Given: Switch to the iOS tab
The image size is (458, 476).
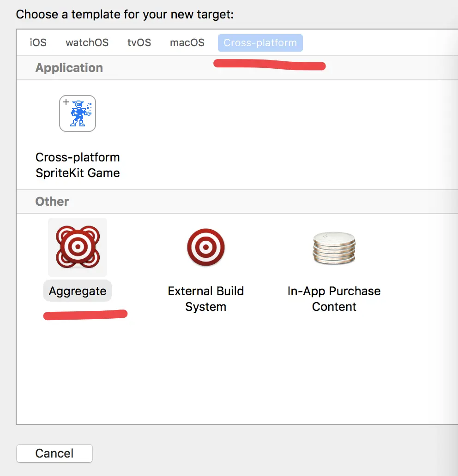Looking at the screenshot, I should pyautogui.click(x=38, y=43).
